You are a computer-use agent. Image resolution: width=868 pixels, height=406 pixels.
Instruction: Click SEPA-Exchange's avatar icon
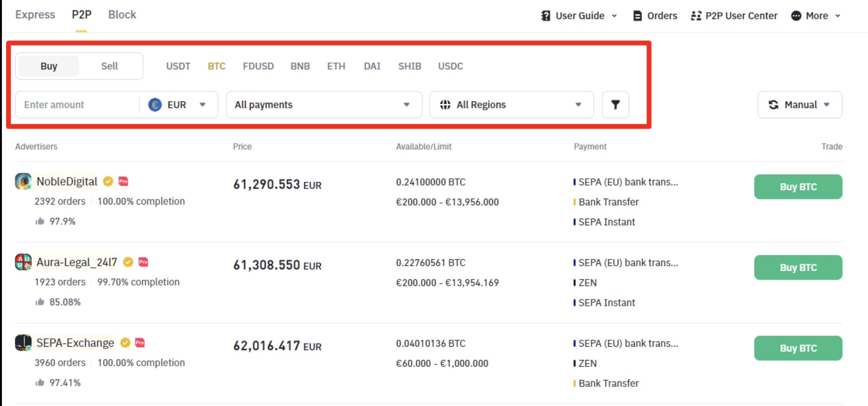click(x=23, y=343)
